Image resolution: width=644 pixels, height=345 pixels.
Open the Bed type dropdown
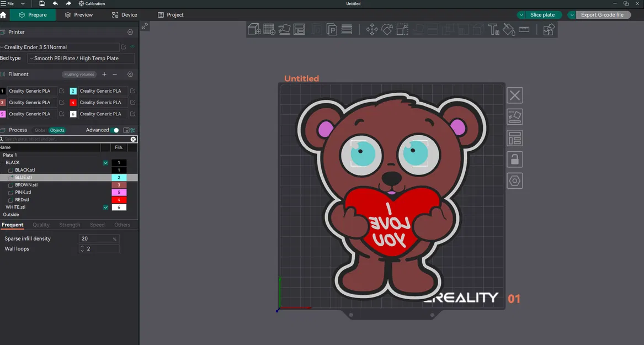(x=81, y=58)
